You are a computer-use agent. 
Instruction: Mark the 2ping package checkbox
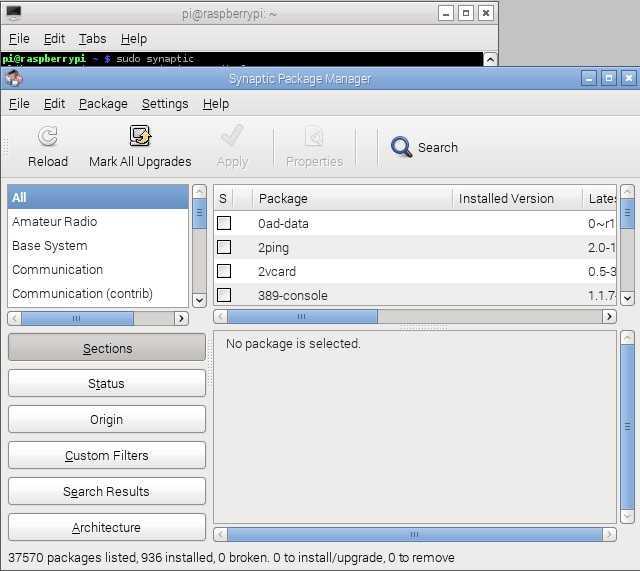(224, 247)
